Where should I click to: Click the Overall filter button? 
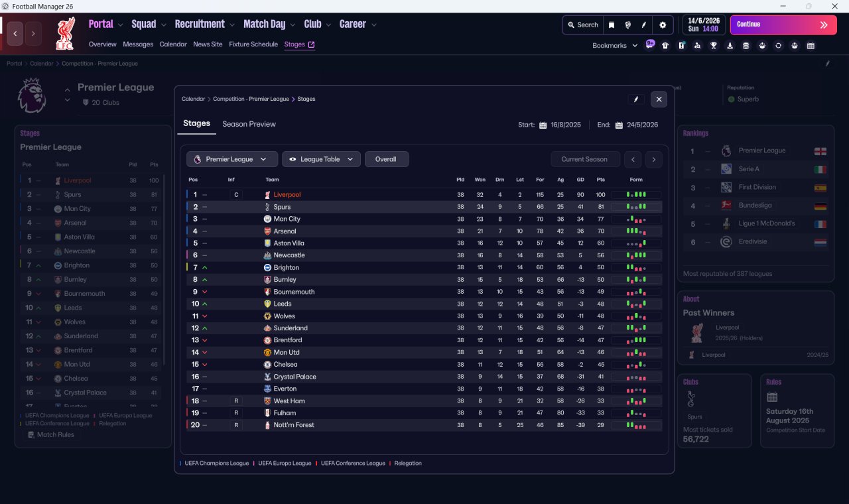coord(387,159)
